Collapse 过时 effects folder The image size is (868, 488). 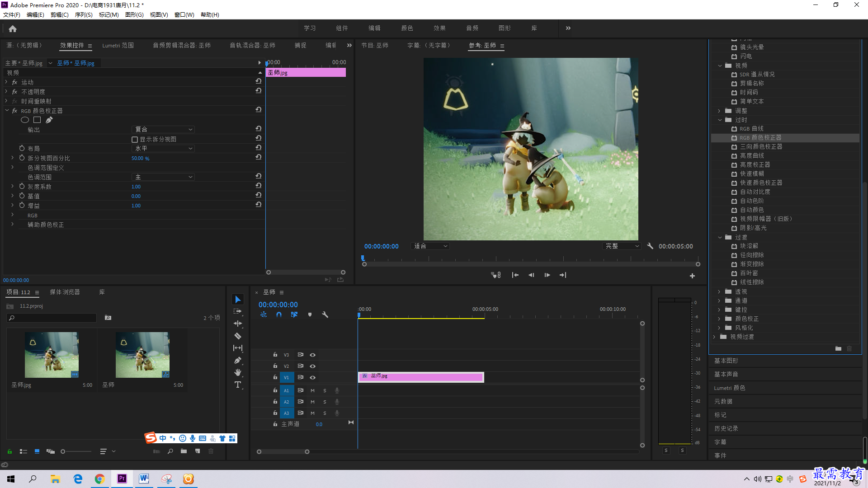(x=720, y=120)
